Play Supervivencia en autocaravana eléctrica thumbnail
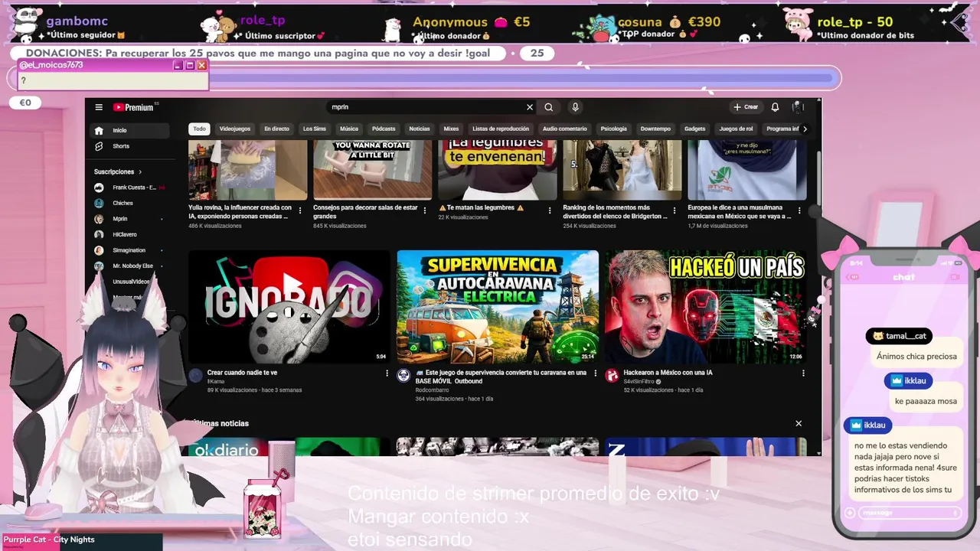980x551 pixels. point(498,306)
